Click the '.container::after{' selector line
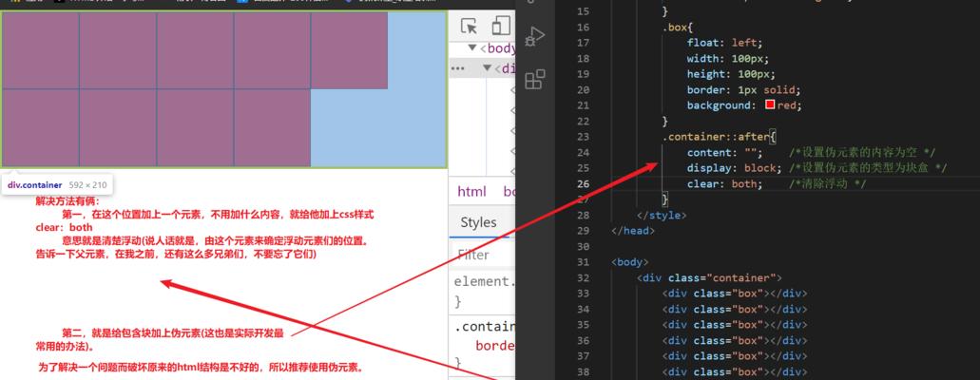Viewport: 980px width, 380px height. point(719,136)
